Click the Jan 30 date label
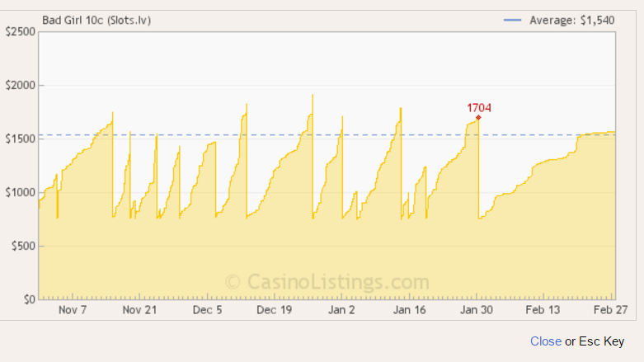The image size is (644, 362). (477, 310)
